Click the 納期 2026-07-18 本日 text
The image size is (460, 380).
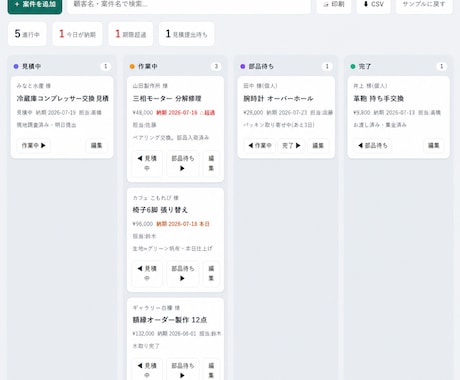click(183, 224)
